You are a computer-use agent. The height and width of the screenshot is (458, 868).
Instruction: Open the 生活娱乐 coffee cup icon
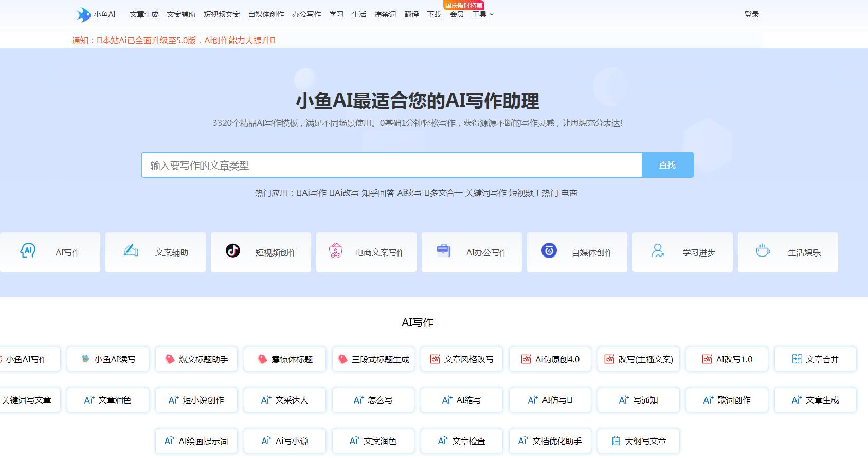pos(763,251)
